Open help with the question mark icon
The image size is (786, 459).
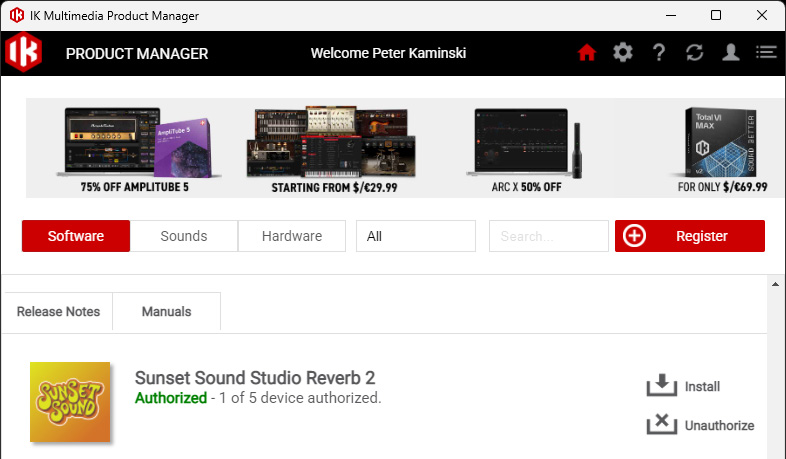click(659, 52)
